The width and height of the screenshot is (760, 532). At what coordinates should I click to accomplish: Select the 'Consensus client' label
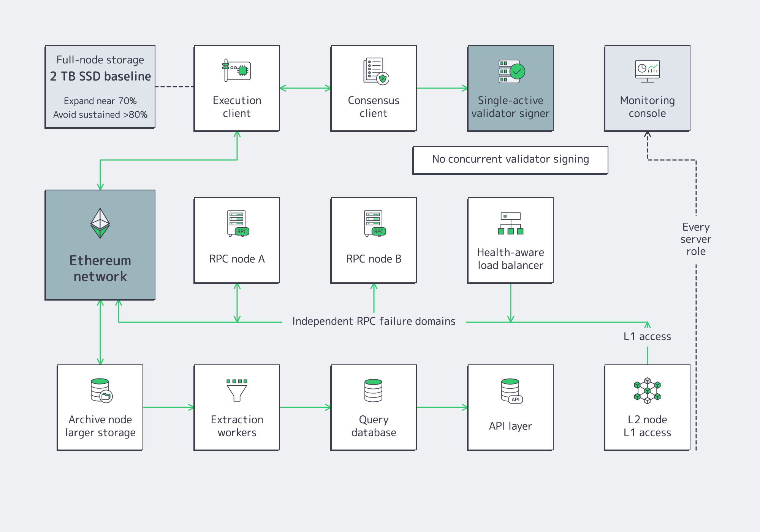point(374,107)
